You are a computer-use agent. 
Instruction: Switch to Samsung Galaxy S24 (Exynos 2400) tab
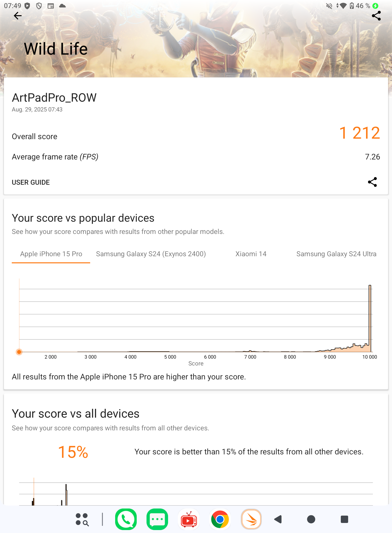[x=151, y=254]
